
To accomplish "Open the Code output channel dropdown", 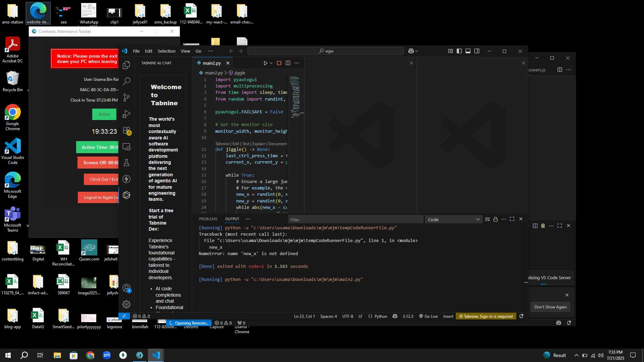I will coord(453,220).
